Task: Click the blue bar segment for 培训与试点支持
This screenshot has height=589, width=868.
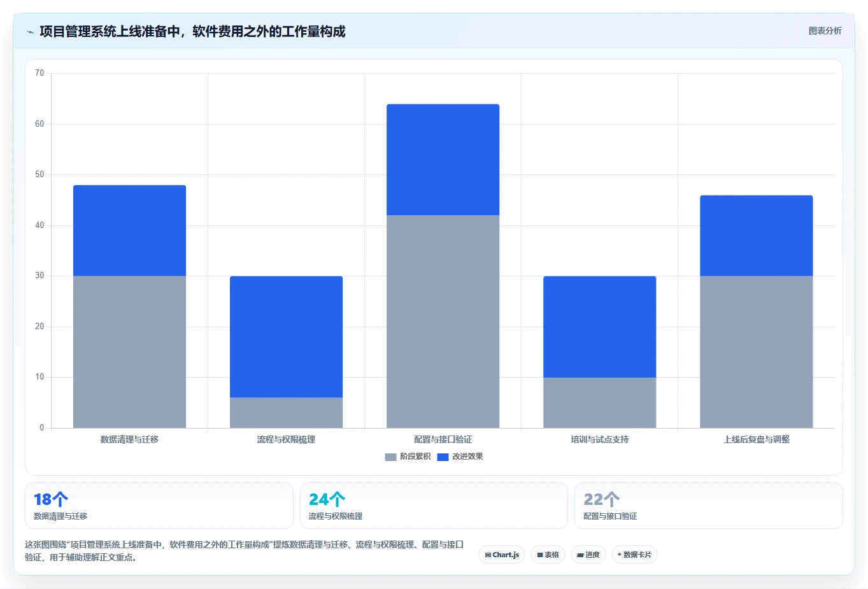Action: 599,327
